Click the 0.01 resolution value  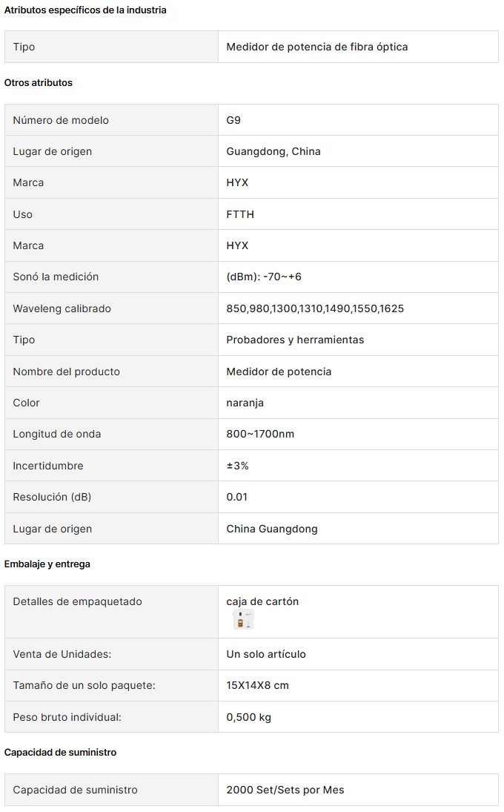236,497
